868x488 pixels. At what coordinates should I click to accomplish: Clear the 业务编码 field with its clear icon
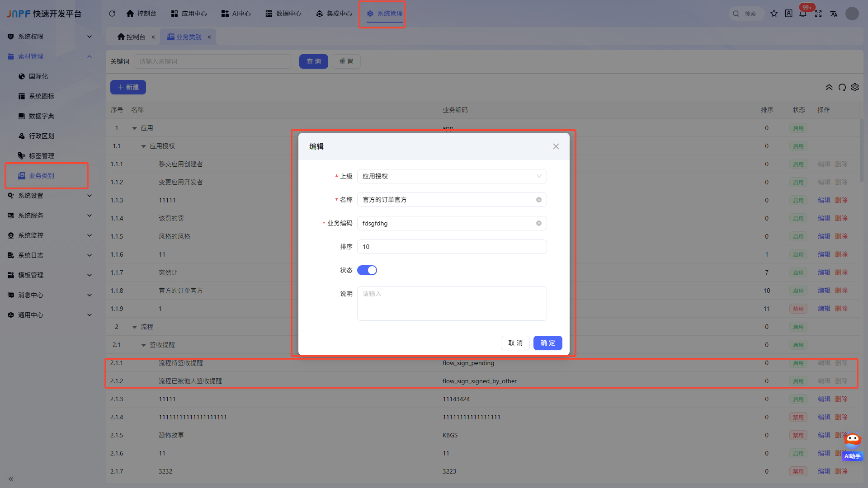click(x=539, y=223)
